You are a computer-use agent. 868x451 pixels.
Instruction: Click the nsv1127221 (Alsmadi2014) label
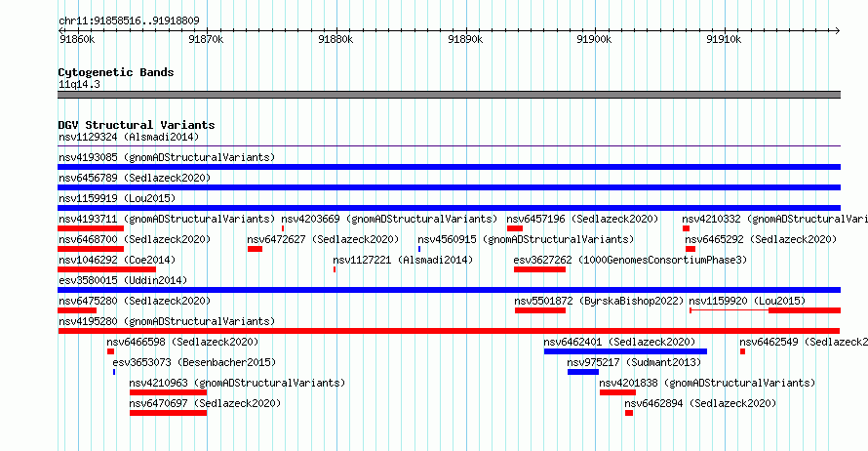click(x=403, y=260)
